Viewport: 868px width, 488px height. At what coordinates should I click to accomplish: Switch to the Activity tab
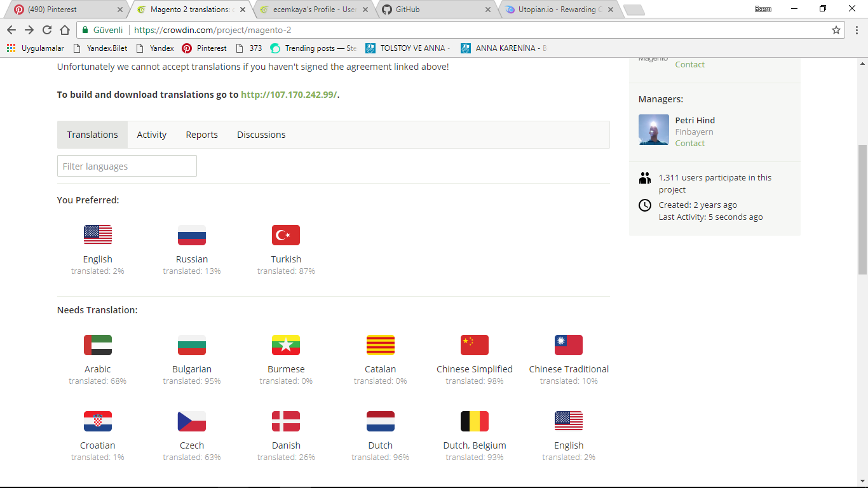coord(152,135)
